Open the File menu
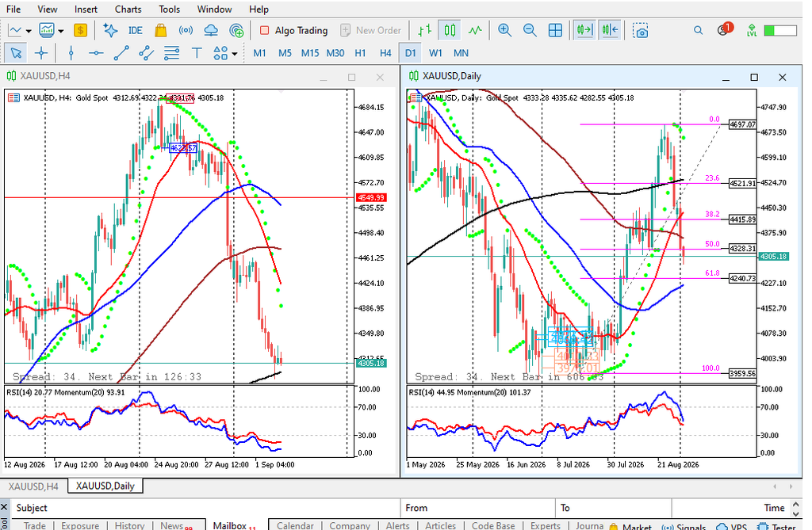This screenshot has height=530, width=812. pos(13,10)
